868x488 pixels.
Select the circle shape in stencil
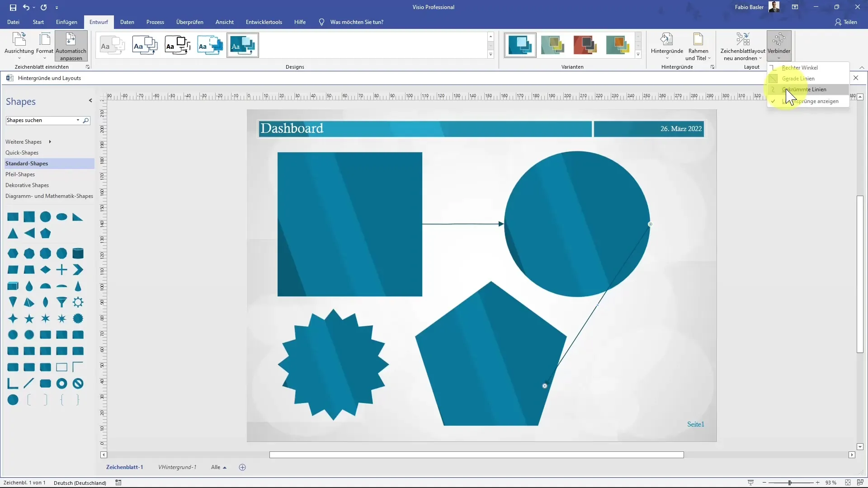(46, 217)
